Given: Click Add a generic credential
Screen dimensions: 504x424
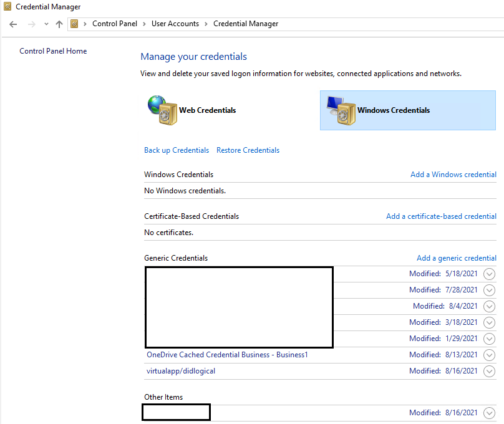Looking at the screenshot, I should click(x=456, y=258).
